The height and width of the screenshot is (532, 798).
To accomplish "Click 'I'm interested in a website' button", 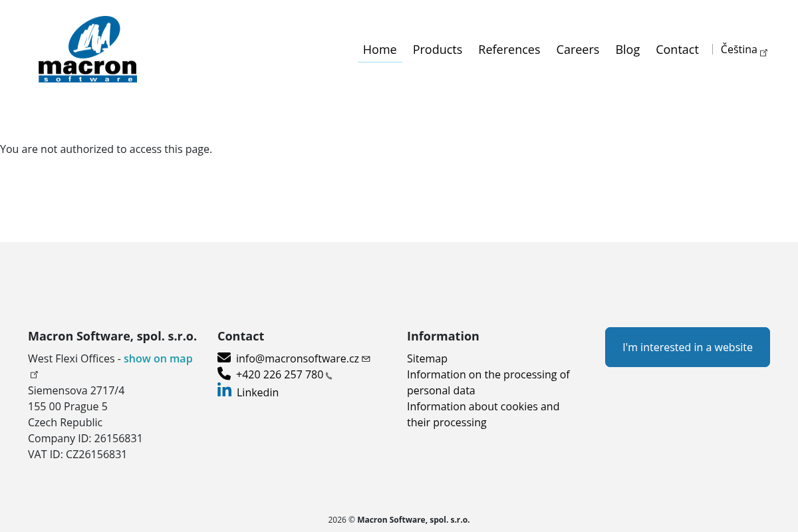I will 688,347.
